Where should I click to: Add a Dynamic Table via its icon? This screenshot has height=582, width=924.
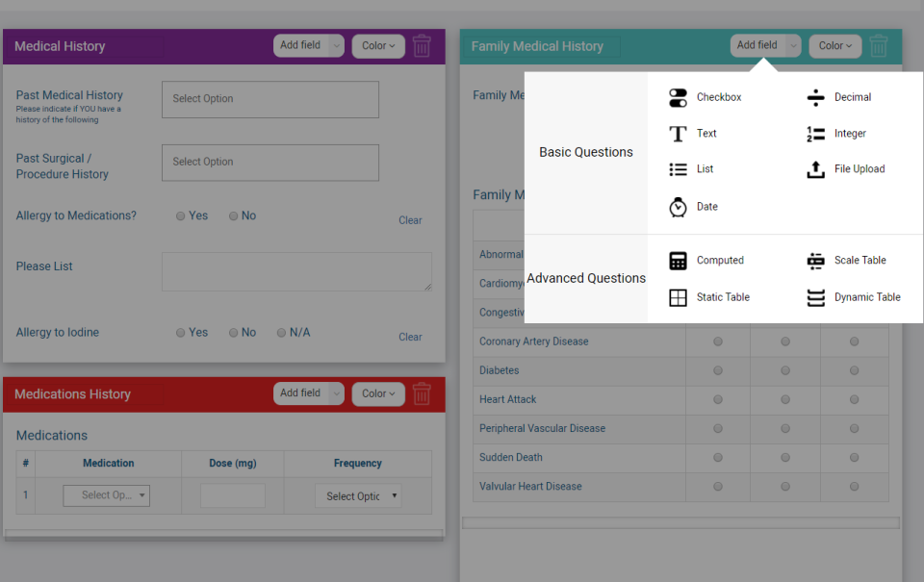click(815, 297)
